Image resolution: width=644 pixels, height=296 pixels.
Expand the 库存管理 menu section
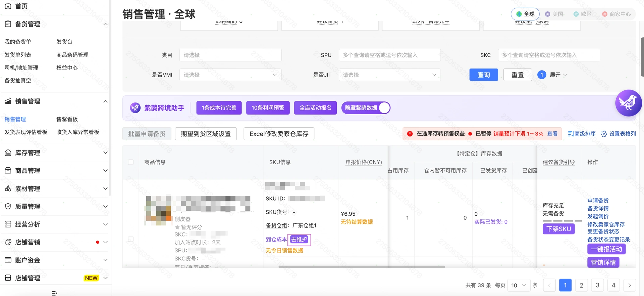[105, 153]
